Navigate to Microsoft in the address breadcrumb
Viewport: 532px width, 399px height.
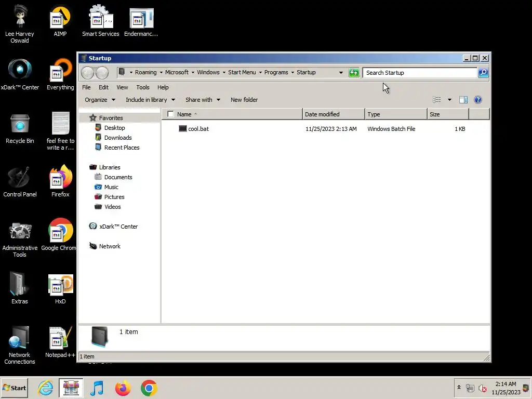pyautogui.click(x=177, y=72)
